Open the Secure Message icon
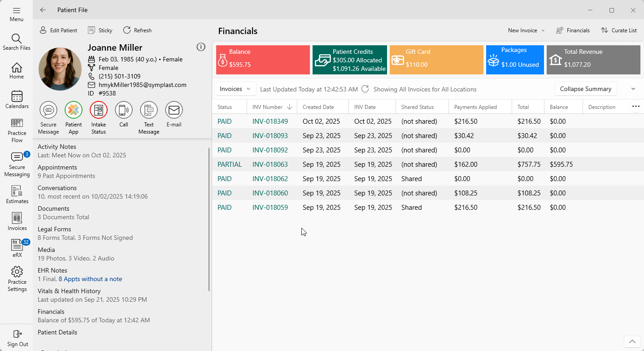Image resolution: width=644 pixels, height=351 pixels. click(48, 110)
